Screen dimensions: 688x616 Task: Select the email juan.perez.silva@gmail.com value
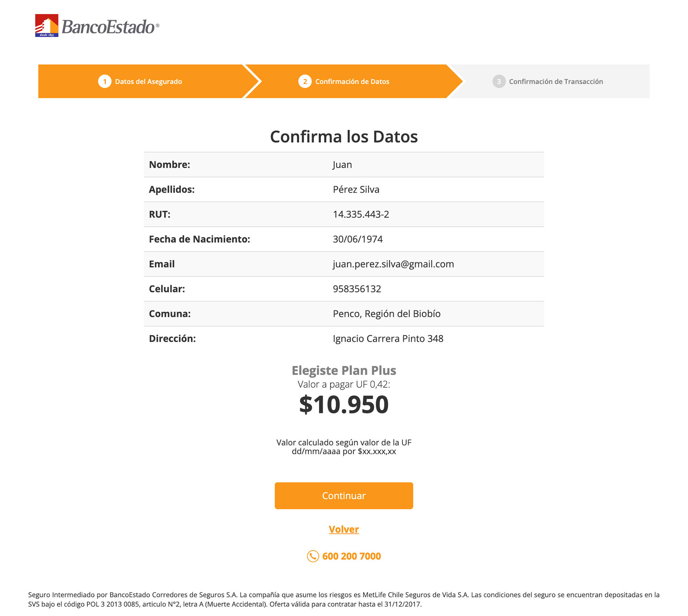[393, 264]
